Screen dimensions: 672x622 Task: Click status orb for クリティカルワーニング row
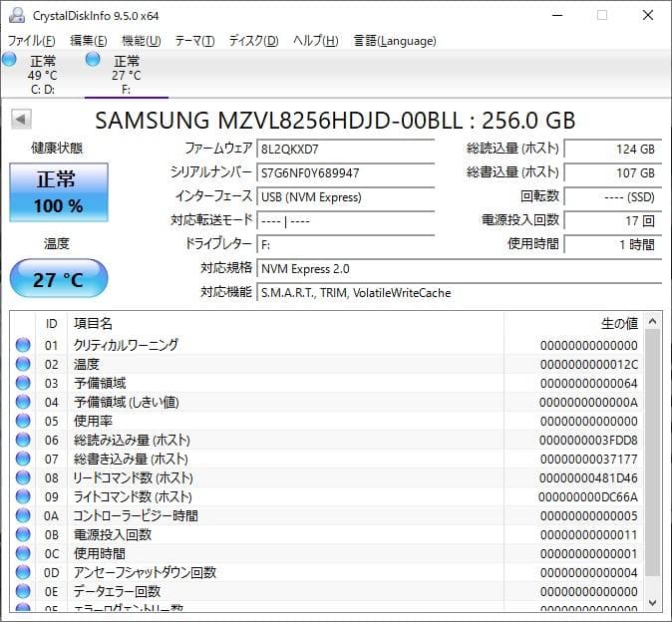(23, 345)
